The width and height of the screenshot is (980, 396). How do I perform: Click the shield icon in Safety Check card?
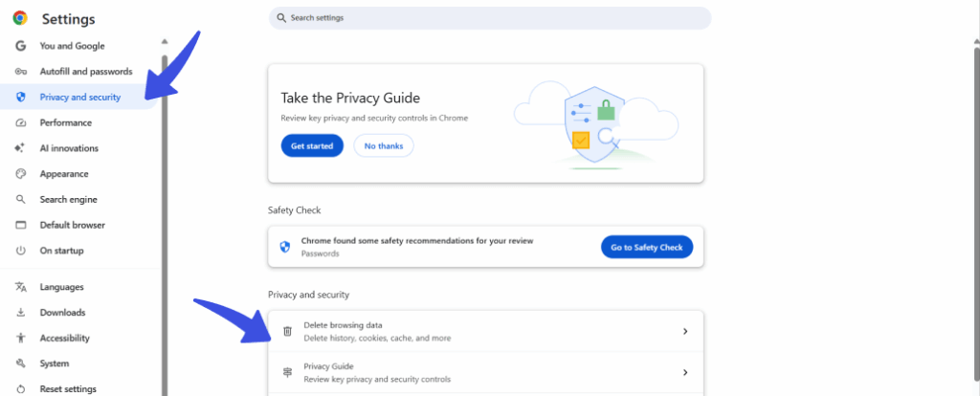pyautogui.click(x=285, y=248)
